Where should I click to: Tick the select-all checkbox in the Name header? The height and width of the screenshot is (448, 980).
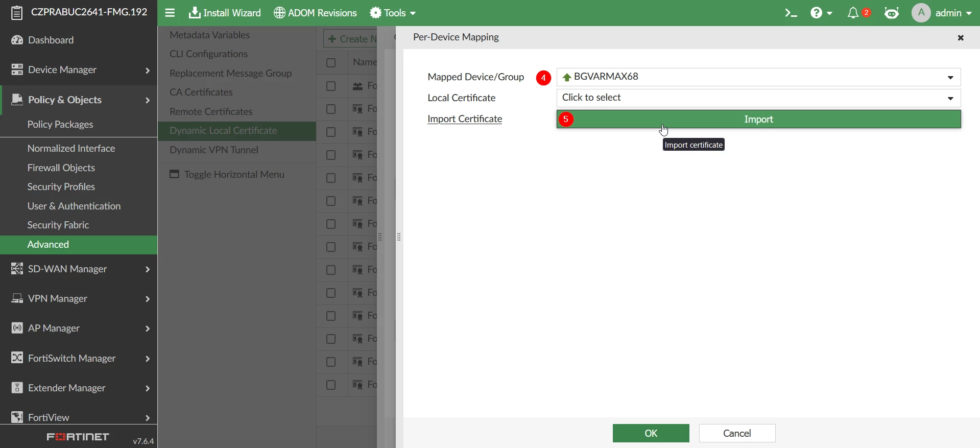331,63
